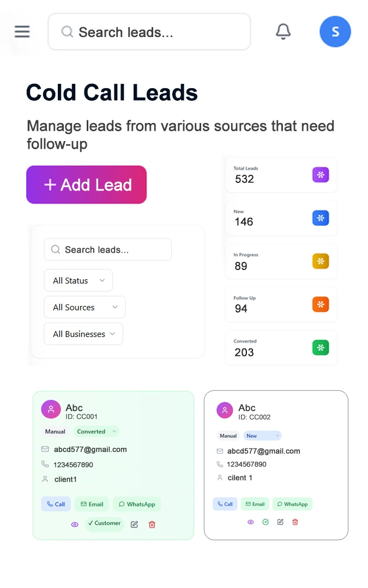Focus the filter panel Search leads field
The width and height of the screenshot is (368, 588).
point(107,249)
